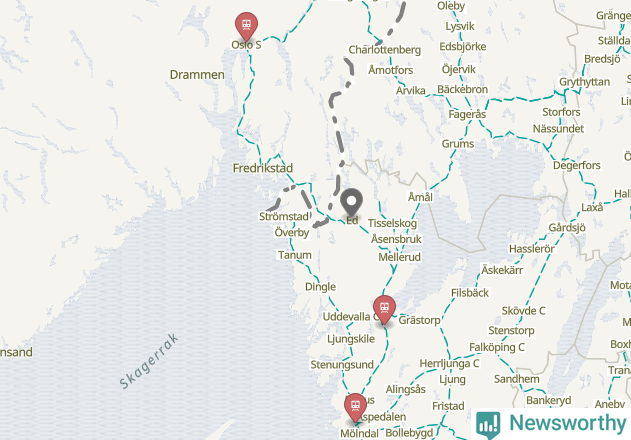Open the red train marker above Mölndal

pyautogui.click(x=355, y=408)
